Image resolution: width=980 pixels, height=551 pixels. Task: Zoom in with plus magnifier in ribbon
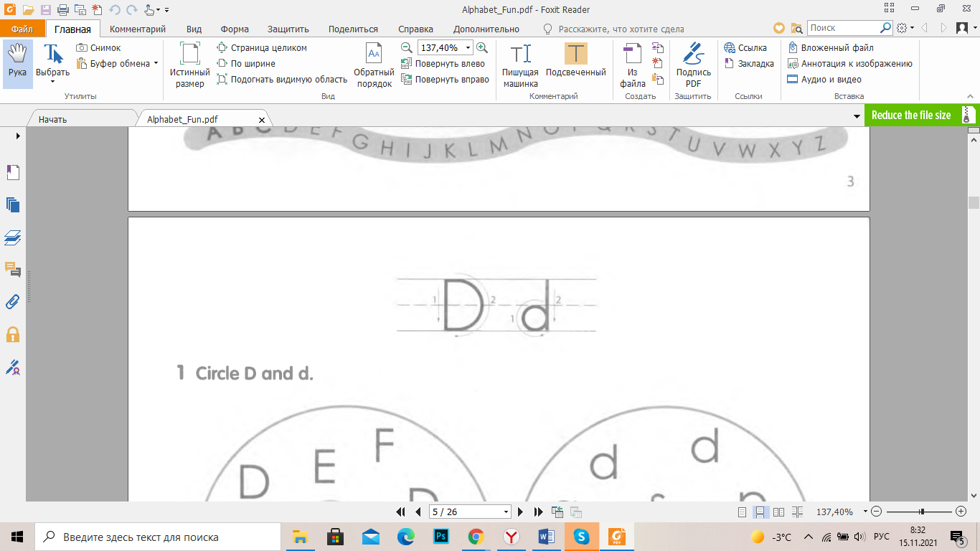(x=482, y=47)
